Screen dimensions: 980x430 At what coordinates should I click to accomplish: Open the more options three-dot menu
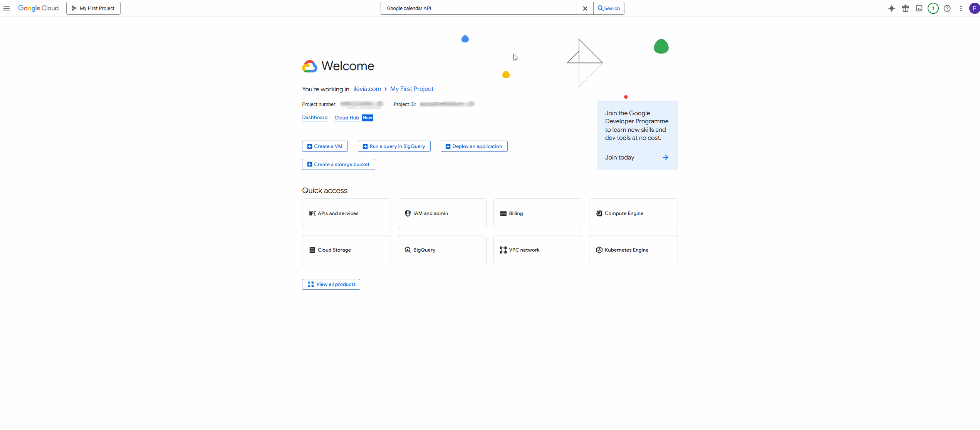pos(961,8)
